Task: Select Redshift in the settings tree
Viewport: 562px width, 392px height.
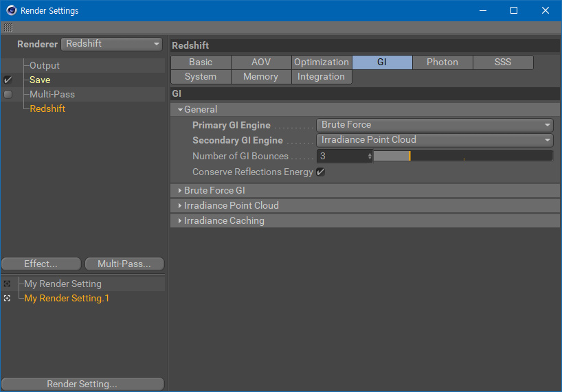Action: tap(47, 108)
